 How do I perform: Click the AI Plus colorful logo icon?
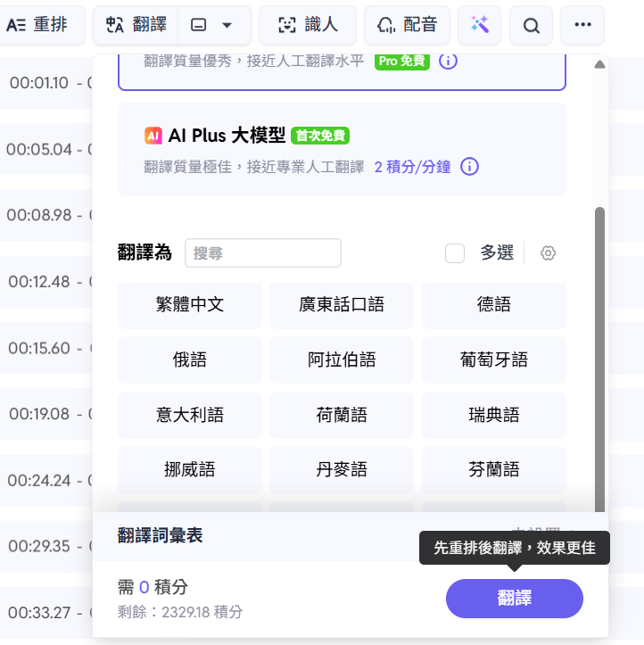pos(153,136)
